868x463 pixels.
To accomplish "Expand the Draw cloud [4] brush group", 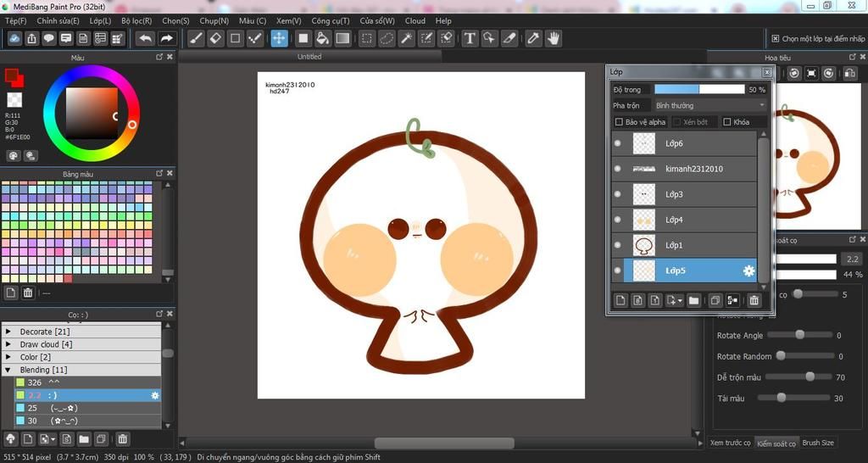I will tap(8, 344).
